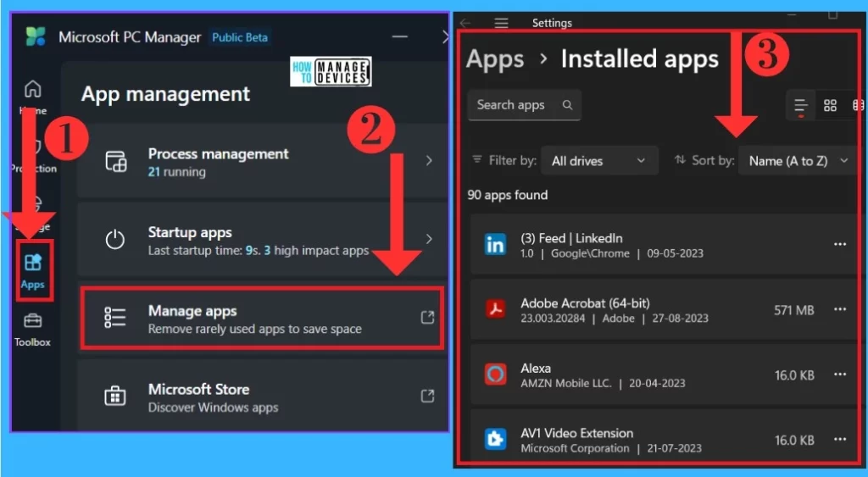Click the AV1 Video Extension icon
This screenshot has height=477, width=868.
coord(495,440)
